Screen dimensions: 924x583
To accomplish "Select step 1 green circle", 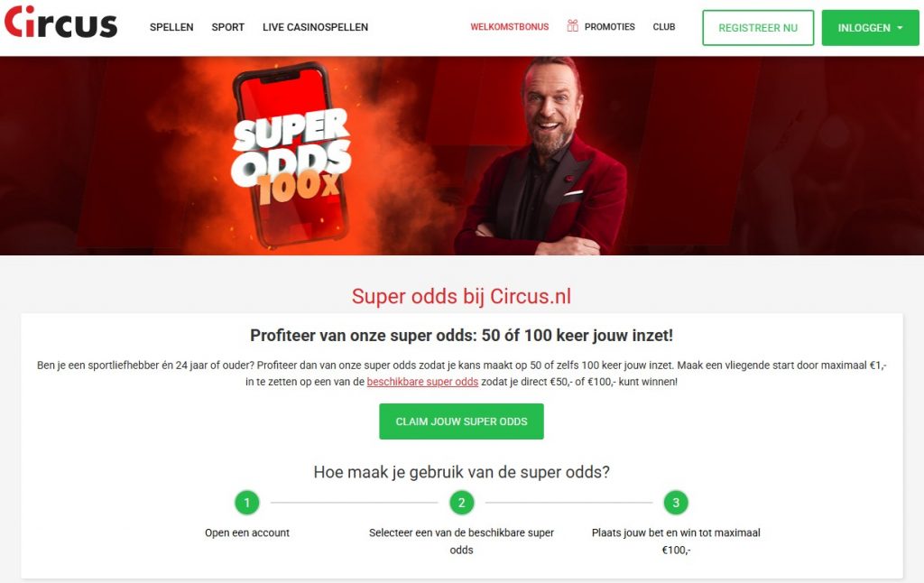I will click(x=247, y=503).
